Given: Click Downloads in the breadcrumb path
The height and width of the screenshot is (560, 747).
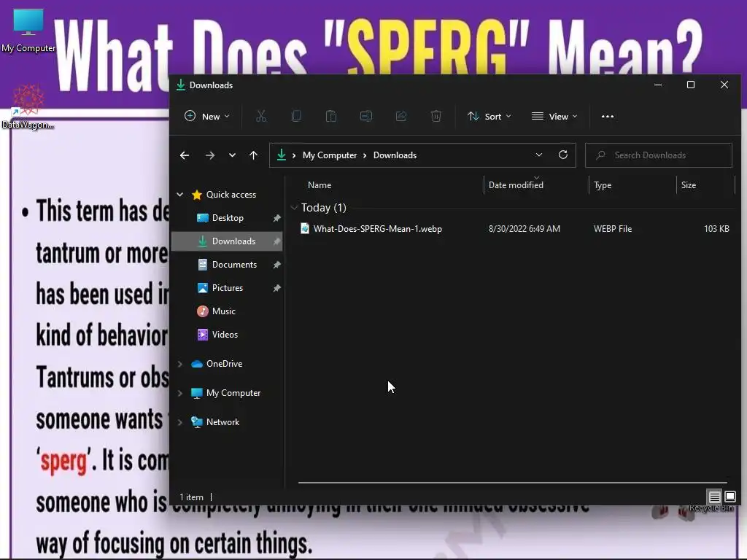Looking at the screenshot, I should (x=395, y=155).
